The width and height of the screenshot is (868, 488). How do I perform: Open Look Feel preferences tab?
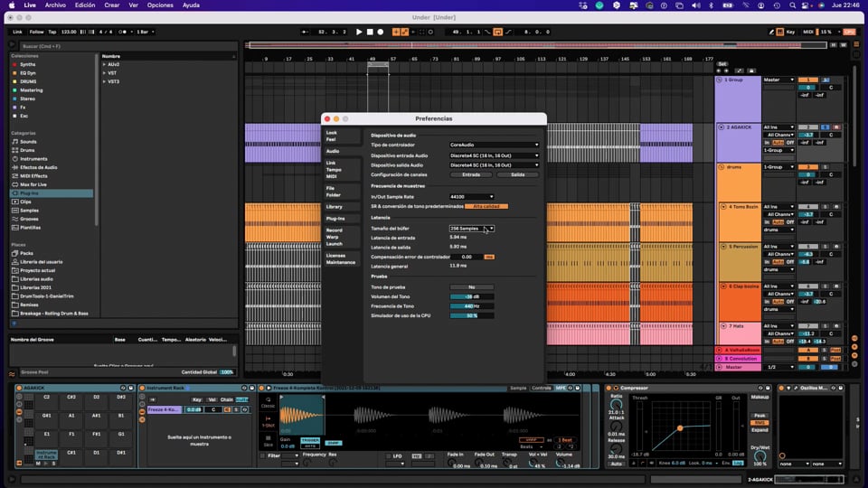342,136
